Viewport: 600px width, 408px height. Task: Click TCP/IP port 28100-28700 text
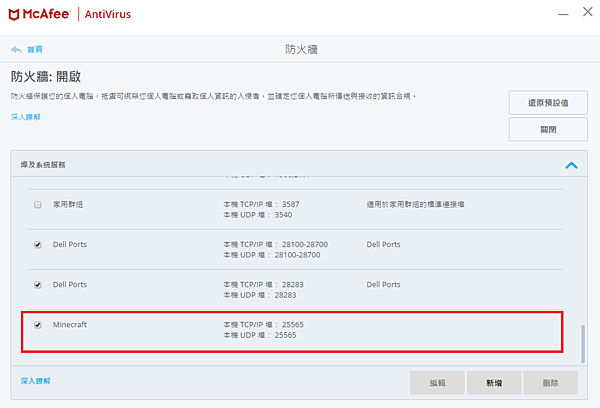click(x=276, y=245)
